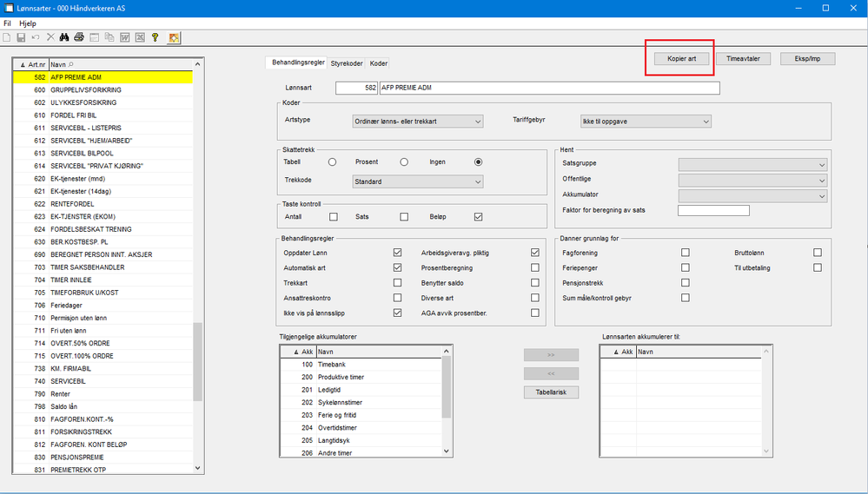The image size is (868, 494).
Task: Click the window form toolbar icon
Action: 94,37
